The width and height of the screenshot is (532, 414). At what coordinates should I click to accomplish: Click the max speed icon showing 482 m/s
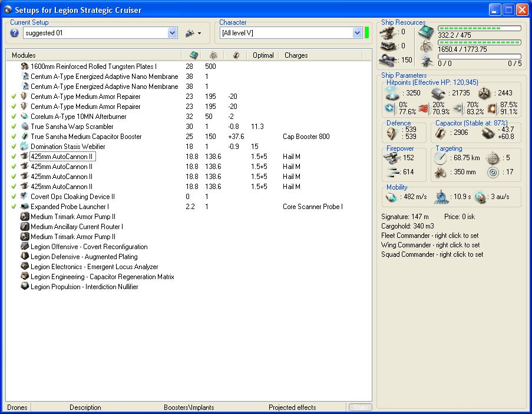391,197
